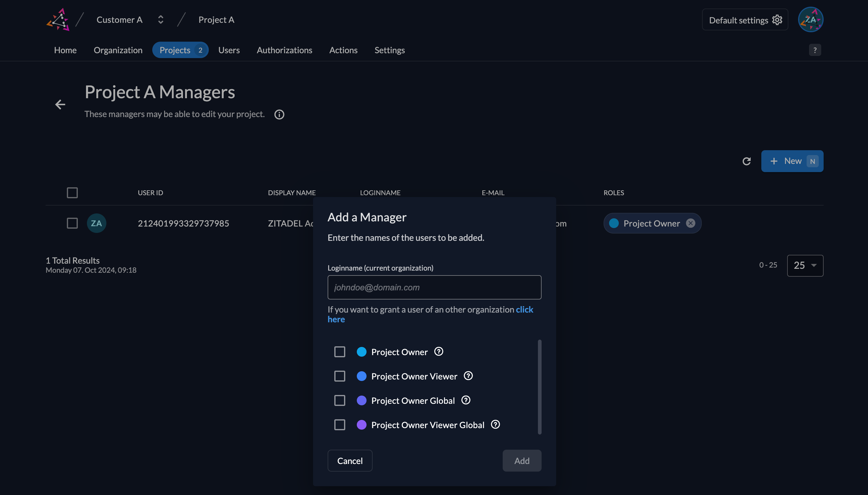Open help for Project Owner Viewer role
The height and width of the screenshot is (495, 868).
468,376
